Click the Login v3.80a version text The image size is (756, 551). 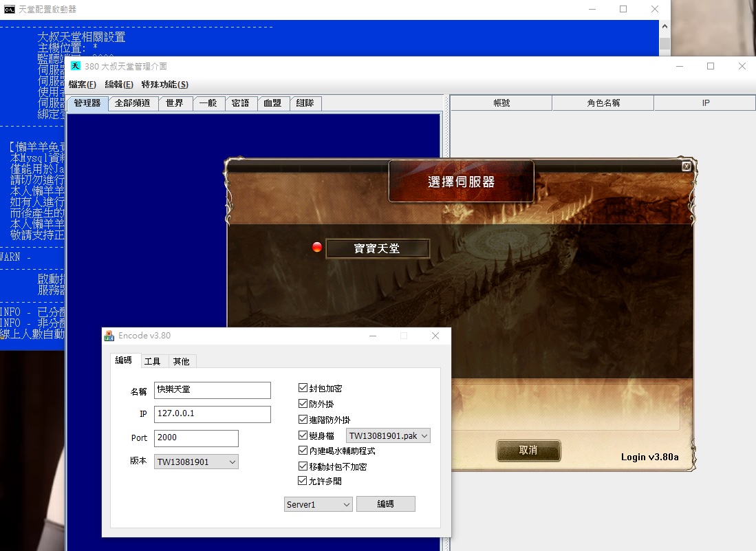pyautogui.click(x=649, y=457)
